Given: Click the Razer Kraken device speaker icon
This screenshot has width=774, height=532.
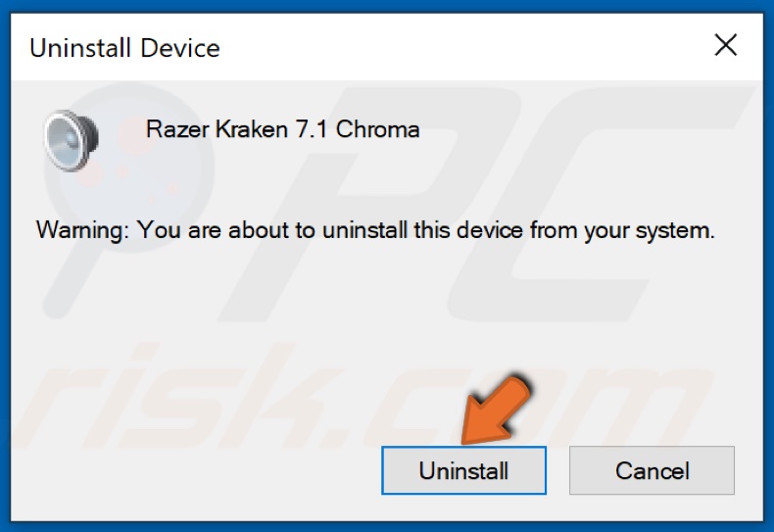Looking at the screenshot, I should (72, 140).
